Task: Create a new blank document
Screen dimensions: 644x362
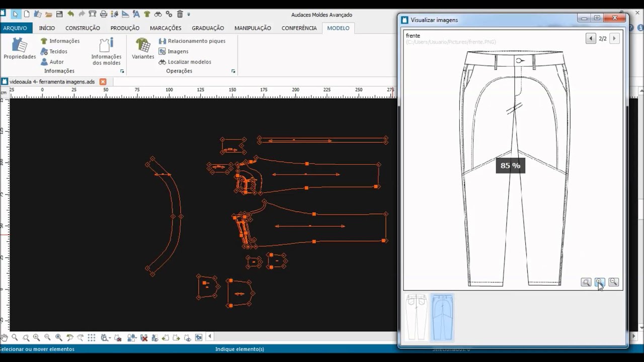Action: point(27,14)
